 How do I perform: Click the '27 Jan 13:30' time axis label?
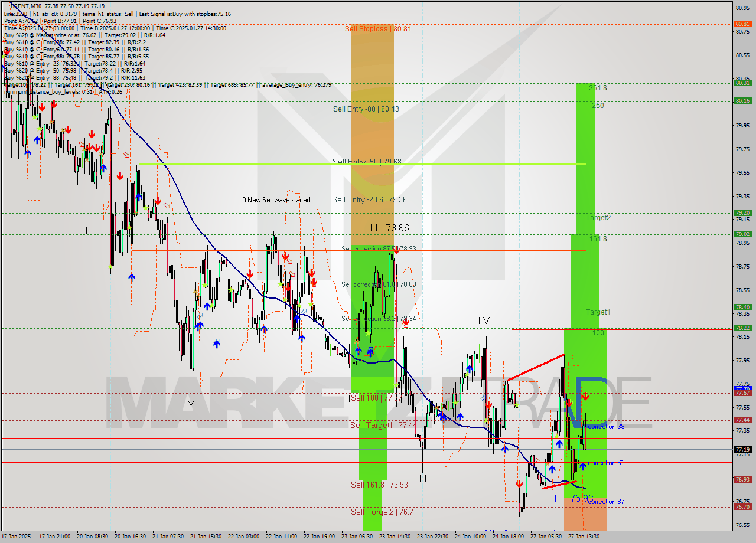pos(584,537)
